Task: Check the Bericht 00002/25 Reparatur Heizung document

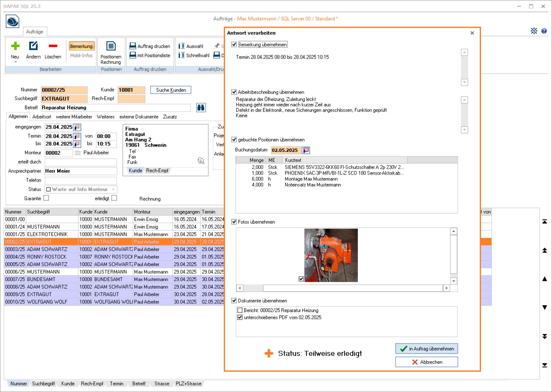Action: point(240,310)
